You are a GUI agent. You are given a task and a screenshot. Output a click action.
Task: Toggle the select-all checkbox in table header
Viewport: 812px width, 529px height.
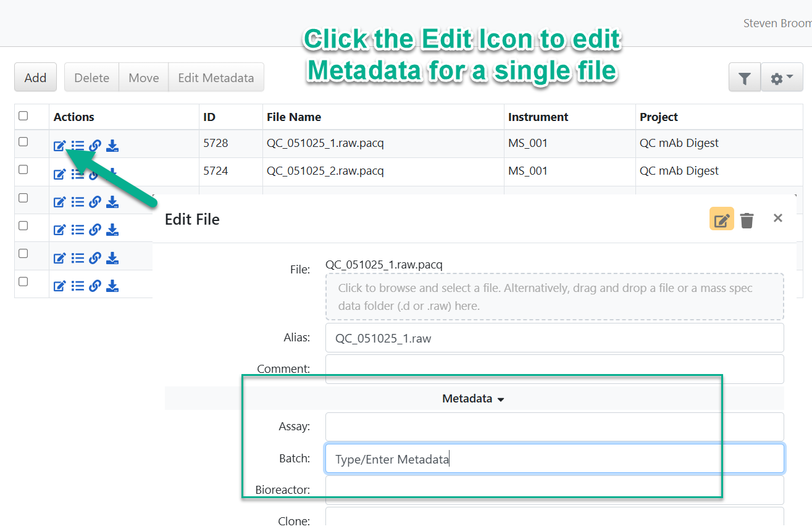(23, 115)
